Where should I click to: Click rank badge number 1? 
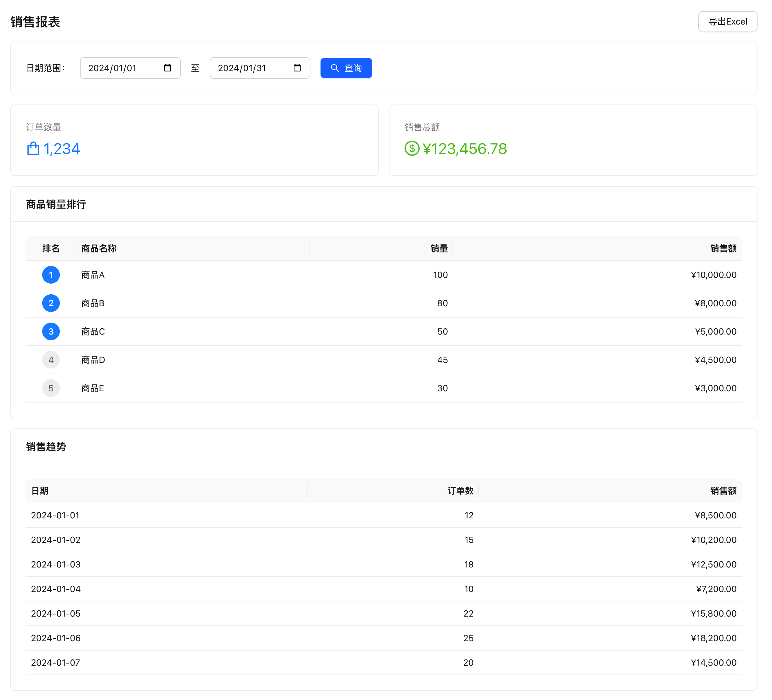[x=51, y=275]
